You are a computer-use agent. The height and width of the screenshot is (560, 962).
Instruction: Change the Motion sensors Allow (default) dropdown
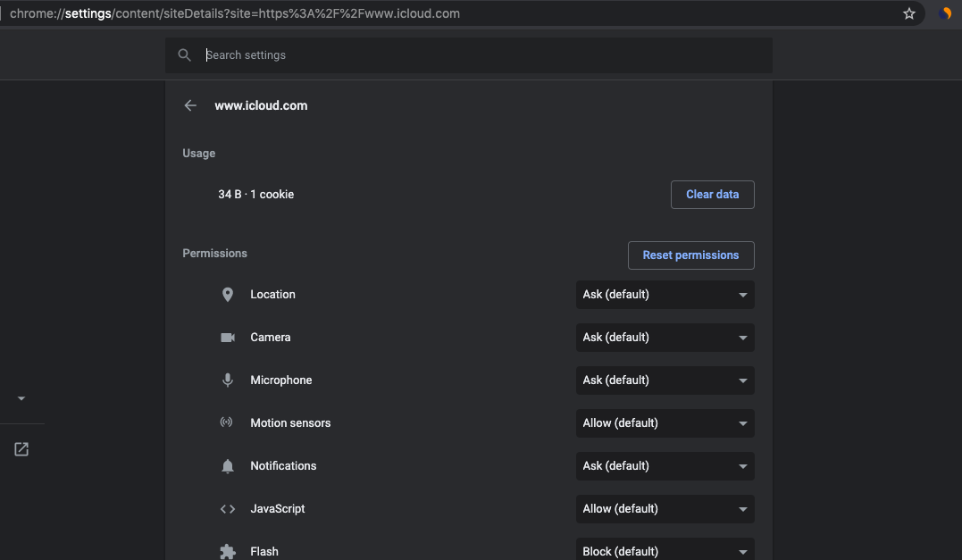[x=665, y=423]
